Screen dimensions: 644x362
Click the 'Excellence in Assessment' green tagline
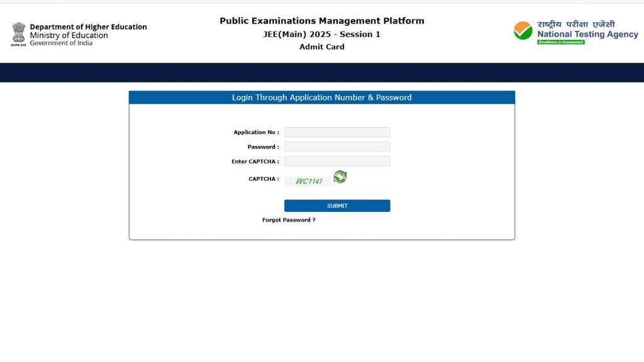[561, 42]
